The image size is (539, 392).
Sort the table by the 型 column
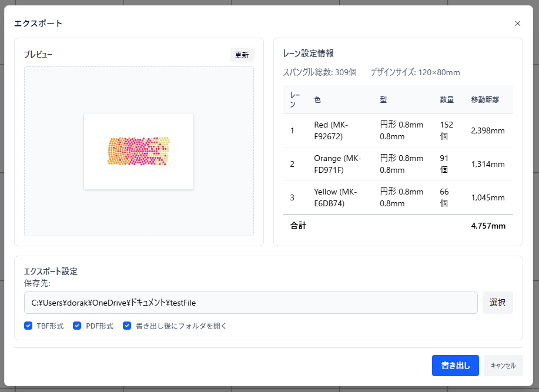pyautogui.click(x=383, y=100)
